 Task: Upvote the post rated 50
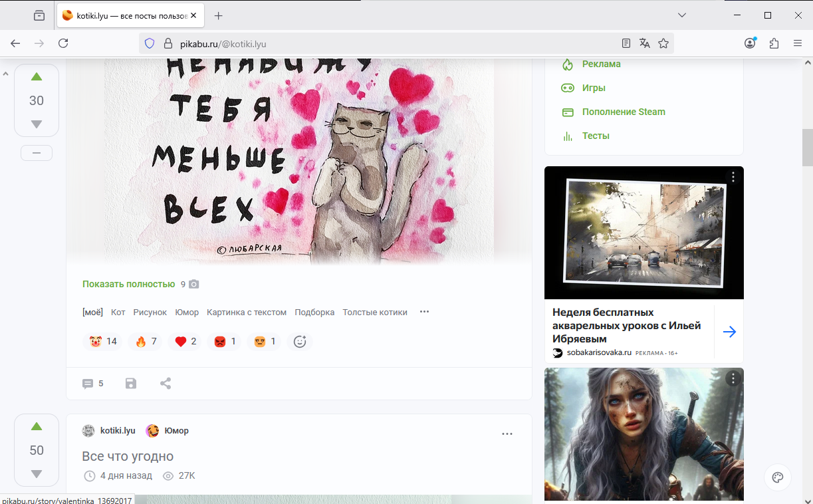click(37, 427)
